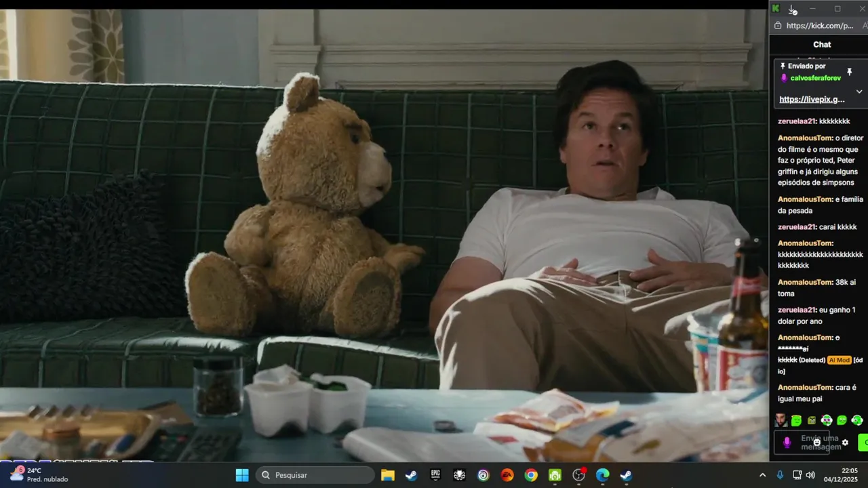The image size is (868, 488).
Task: Unpin the message with the pin icon
Action: click(849, 71)
